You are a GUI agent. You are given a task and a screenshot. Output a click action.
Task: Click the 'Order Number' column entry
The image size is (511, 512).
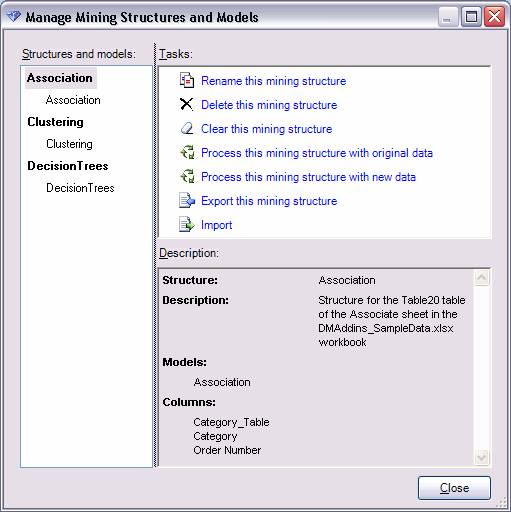227,450
